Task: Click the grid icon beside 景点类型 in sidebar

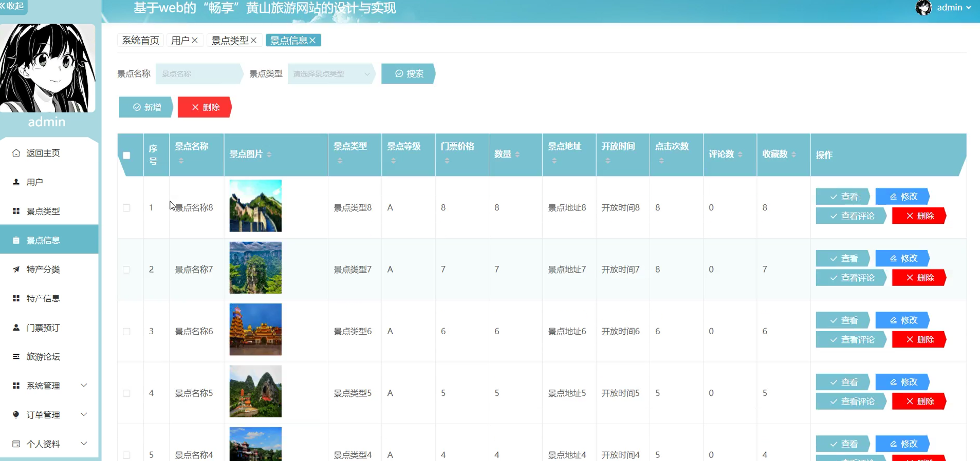Action: click(16, 211)
